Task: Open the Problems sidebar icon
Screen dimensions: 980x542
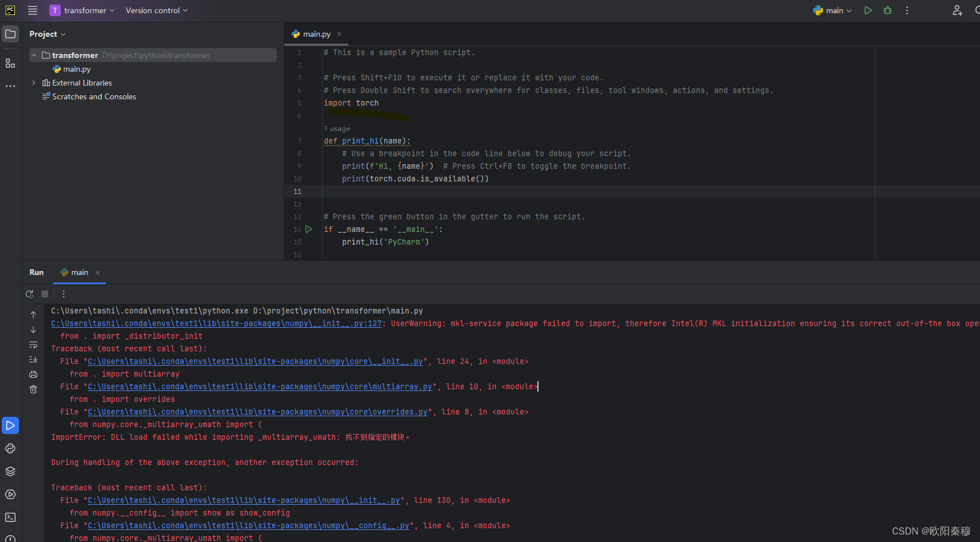Action: (x=10, y=539)
